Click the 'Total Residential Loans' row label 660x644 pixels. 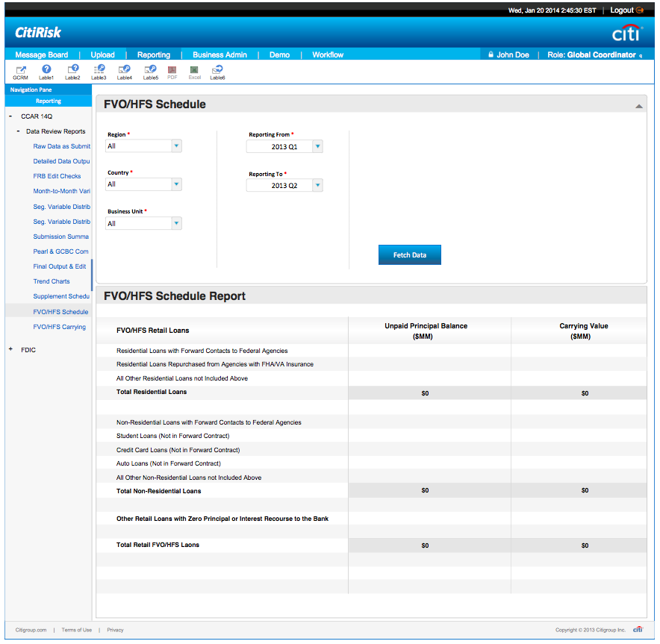coord(152,392)
